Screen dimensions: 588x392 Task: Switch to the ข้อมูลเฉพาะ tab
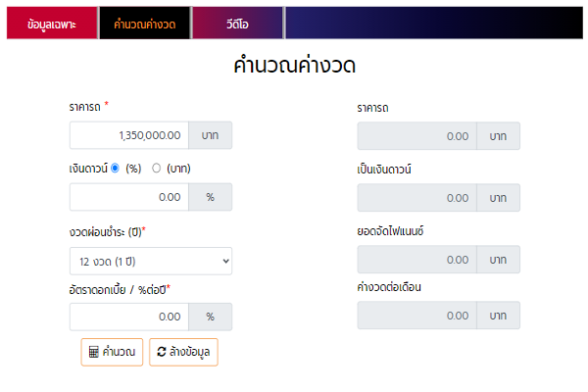pos(52,23)
